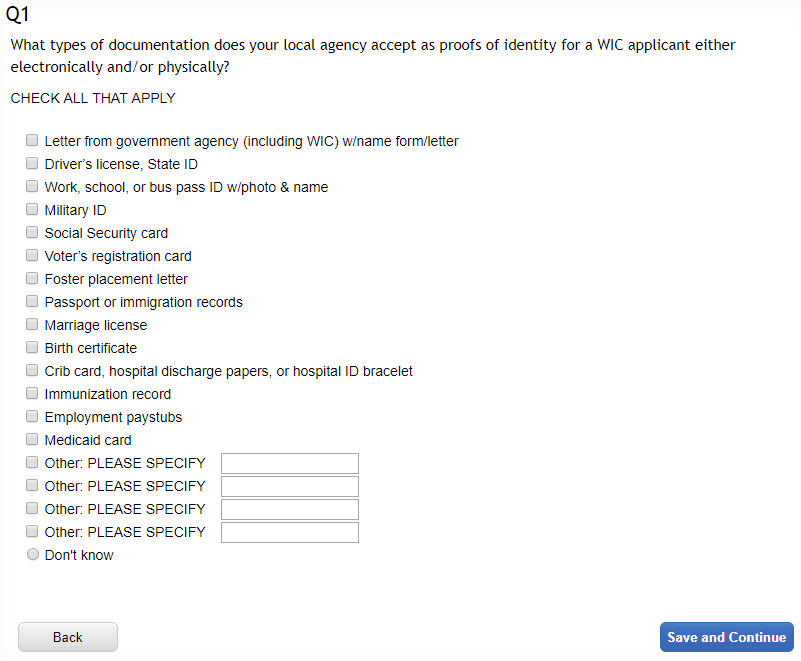Check Crib card, hospital discharge papers option
Viewport: 801px width, 661px height.
click(32, 371)
